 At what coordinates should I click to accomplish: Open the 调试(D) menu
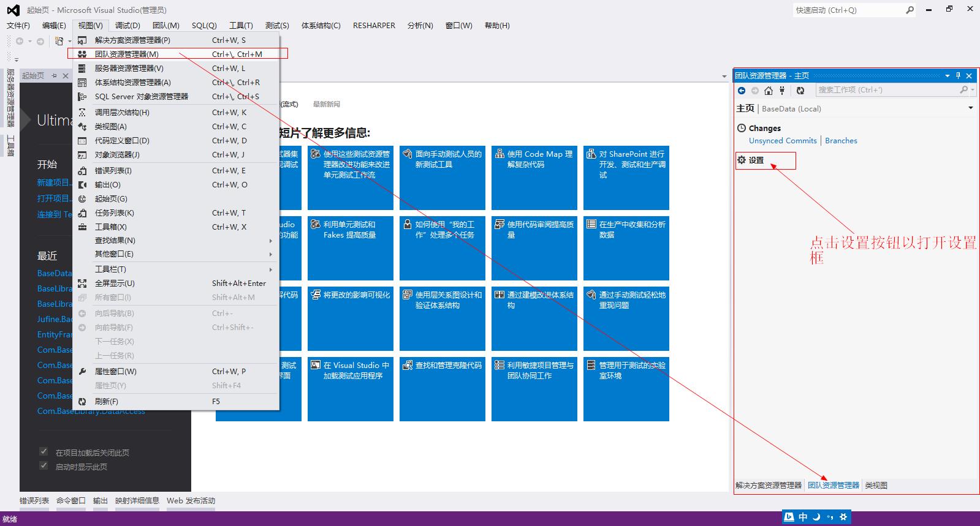coord(127,25)
